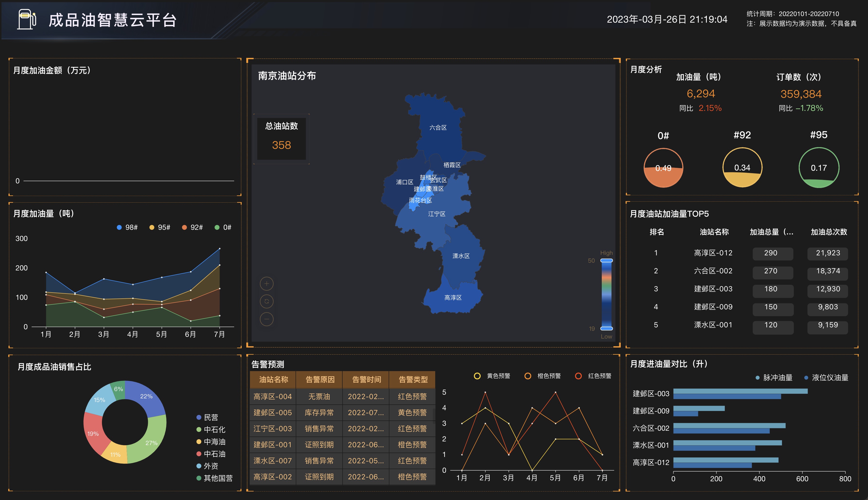Click the 359,384 订单数 value
The height and width of the screenshot is (500, 868).
tap(801, 94)
